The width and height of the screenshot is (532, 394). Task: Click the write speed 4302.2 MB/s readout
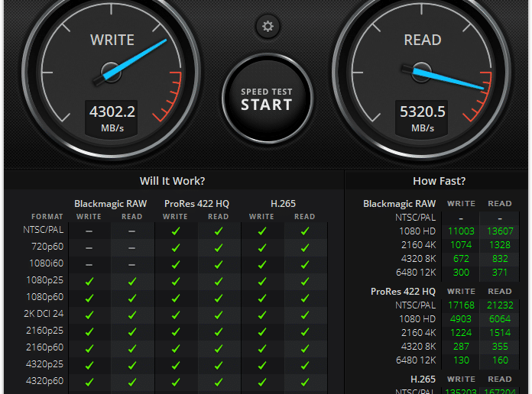click(112, 119)
